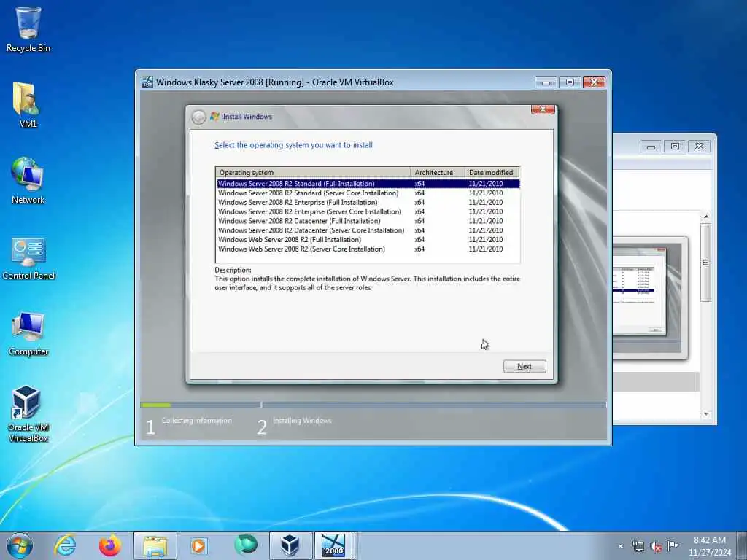The image size is (747, 560).
Task: Select Windows Server 2008 R2 Enterprise (Server Core Installation)
Action: pos(368,211)
